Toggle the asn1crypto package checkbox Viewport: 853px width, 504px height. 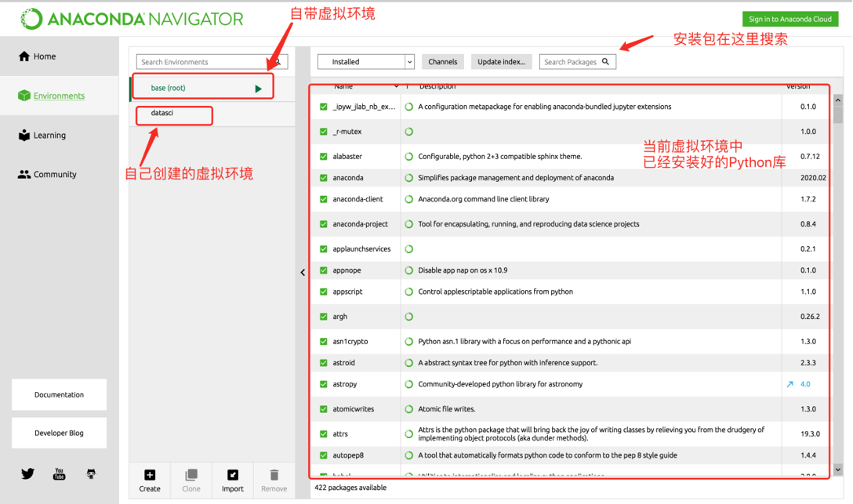pos(324,342)
